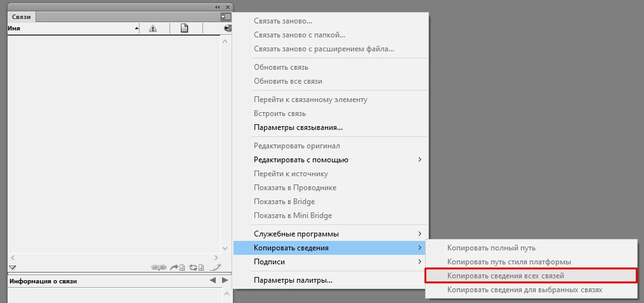Toggle link info disclosure triangle
The image size is (644, 303).
[x=12, y=268]
